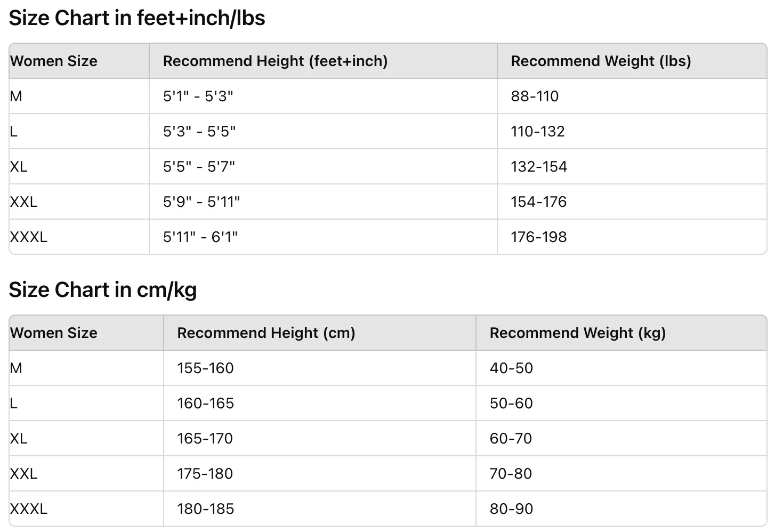Screen dimensions: 775x532
Task: Click the height cell 5'9" - 5'11"
Action: 201,202
